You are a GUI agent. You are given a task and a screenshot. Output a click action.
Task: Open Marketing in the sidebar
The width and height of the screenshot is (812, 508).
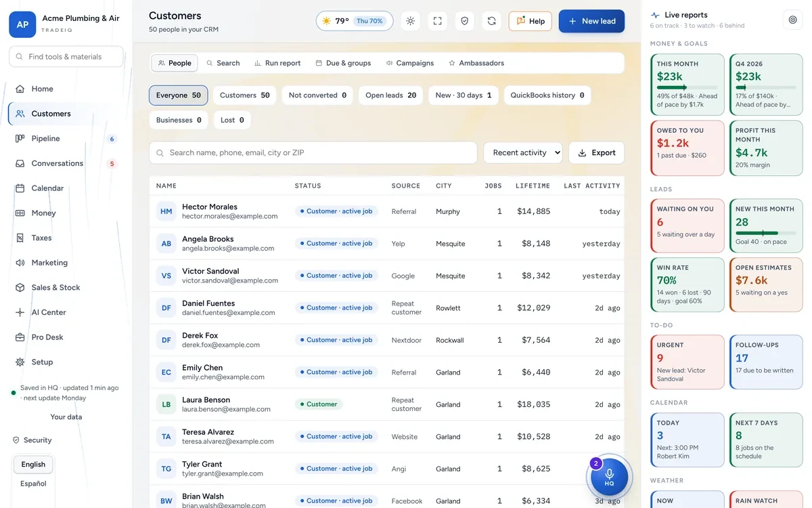coord(66,263)
